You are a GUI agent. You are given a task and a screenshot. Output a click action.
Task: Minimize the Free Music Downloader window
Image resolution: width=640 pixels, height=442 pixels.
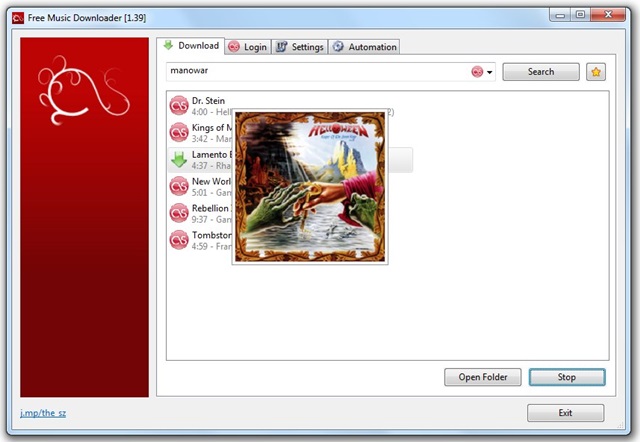click(560, 15)
